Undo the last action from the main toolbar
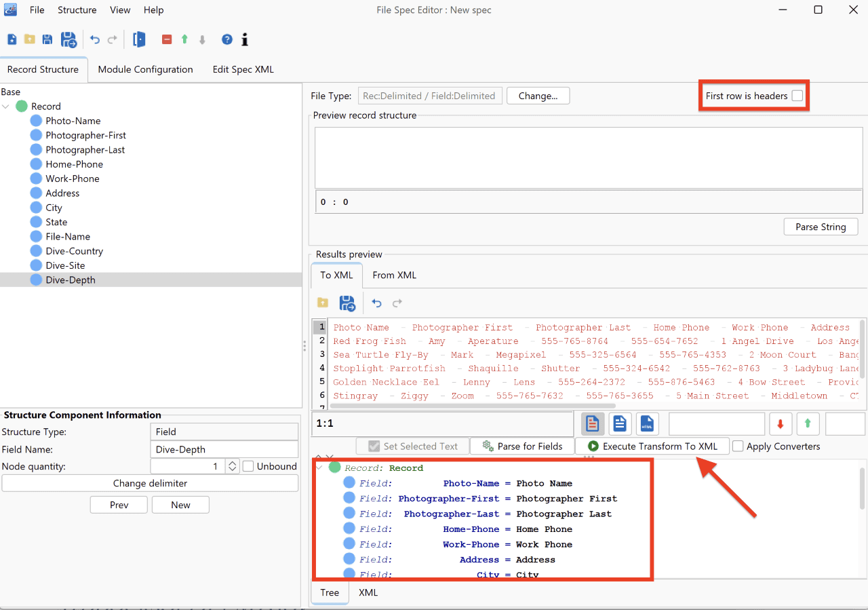The width and height of the screenshot is (868, 610). tap(95, 39)
